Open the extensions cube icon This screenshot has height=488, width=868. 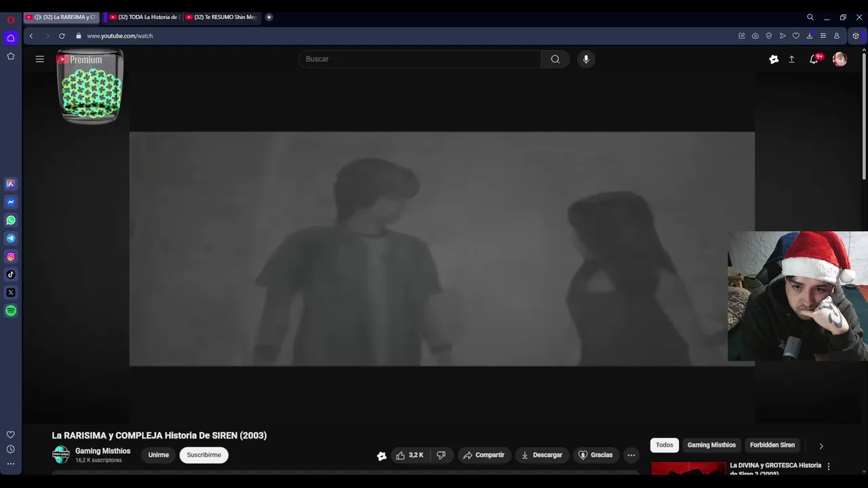856,36
